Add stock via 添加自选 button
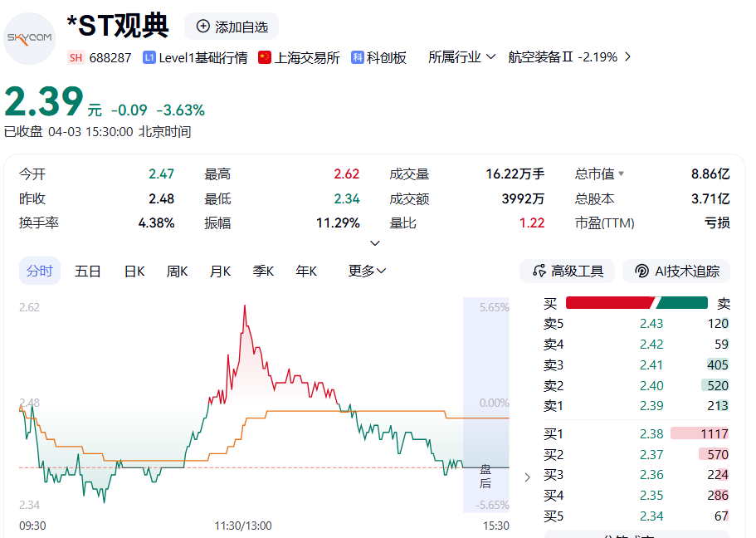Viewport: 756px width, 538px height. pyautogui.click(x=232, y=27)
